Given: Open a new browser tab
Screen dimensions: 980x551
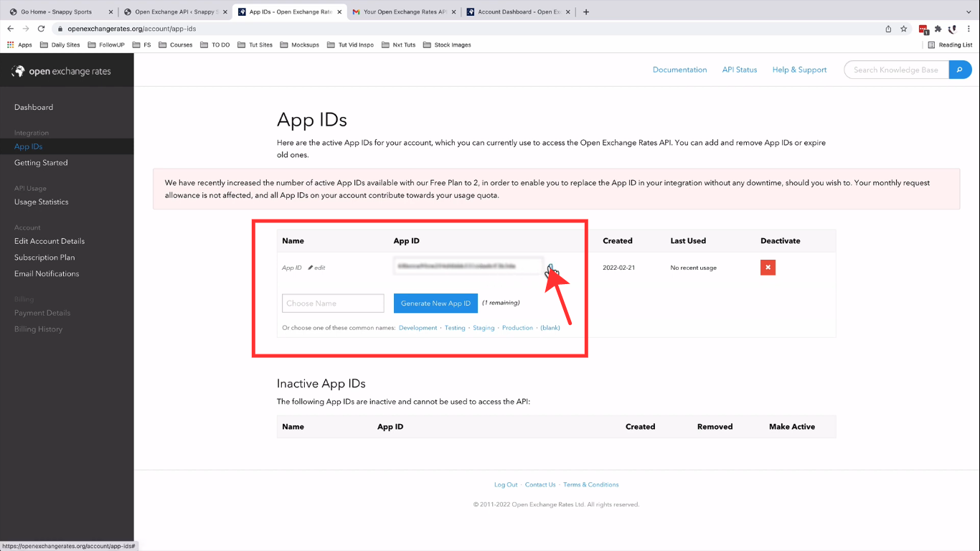Looking at the screenshot, I should 586,11.
